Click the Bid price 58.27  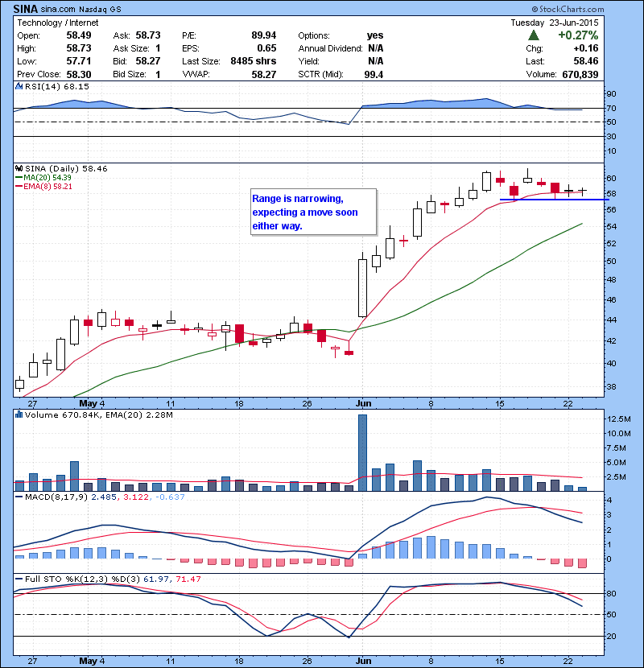coord(148,61)
